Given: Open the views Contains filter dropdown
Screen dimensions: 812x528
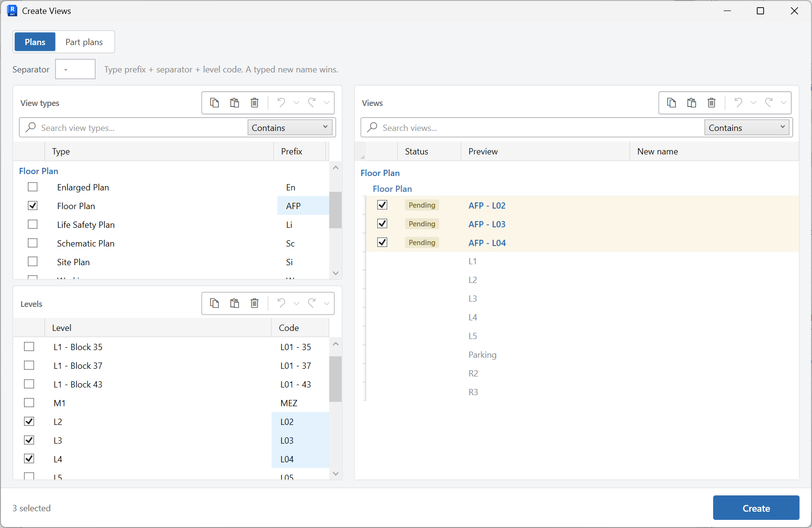Looking at the screenshot, I should [x=747, y=128].
